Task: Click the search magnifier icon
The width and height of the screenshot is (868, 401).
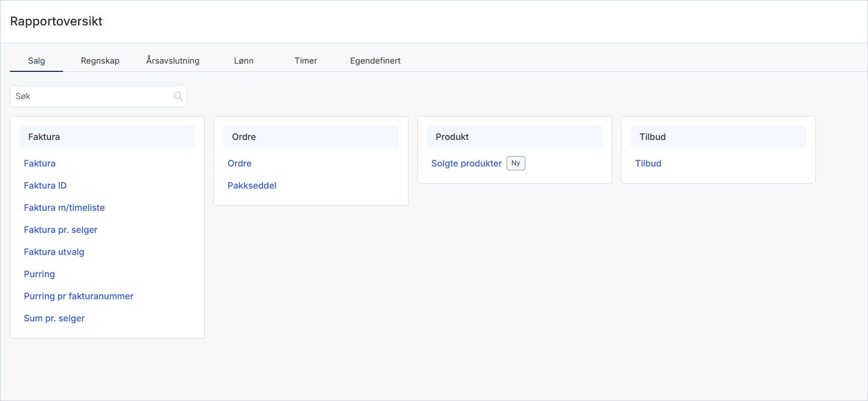Action: tap(178, 96)
